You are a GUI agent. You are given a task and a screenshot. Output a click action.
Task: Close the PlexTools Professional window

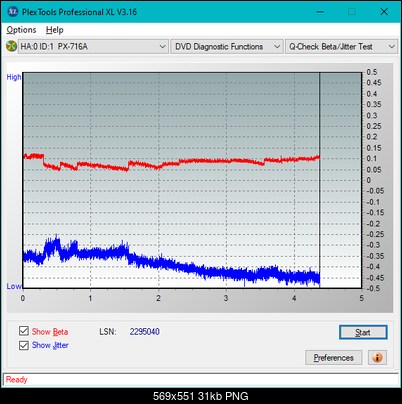point(384,12)
